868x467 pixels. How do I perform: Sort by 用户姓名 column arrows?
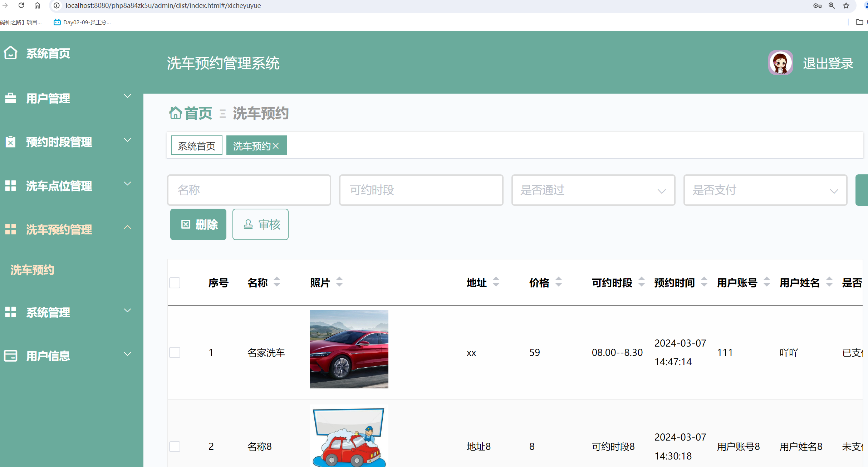829,282
